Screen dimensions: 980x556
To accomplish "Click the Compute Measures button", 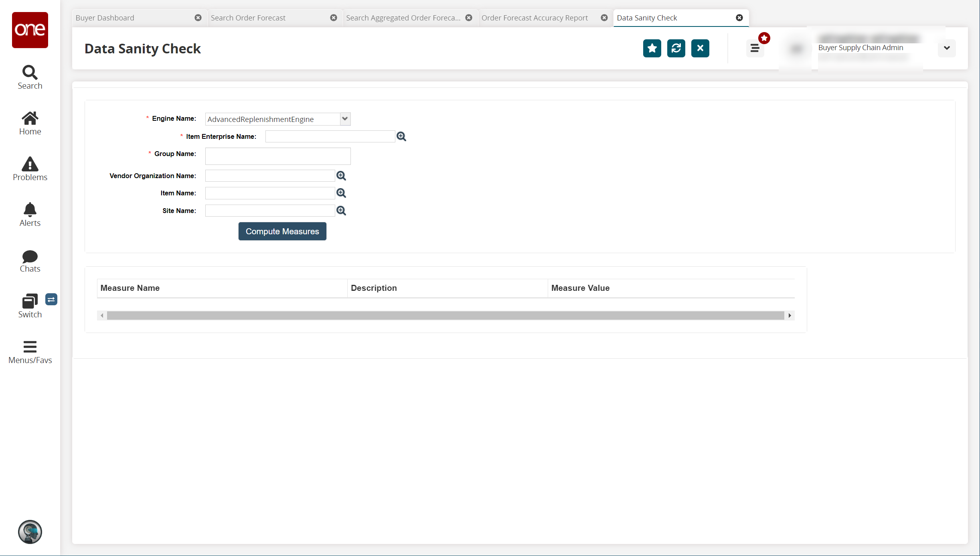I will pyautogui.click(x=282, y=231).
